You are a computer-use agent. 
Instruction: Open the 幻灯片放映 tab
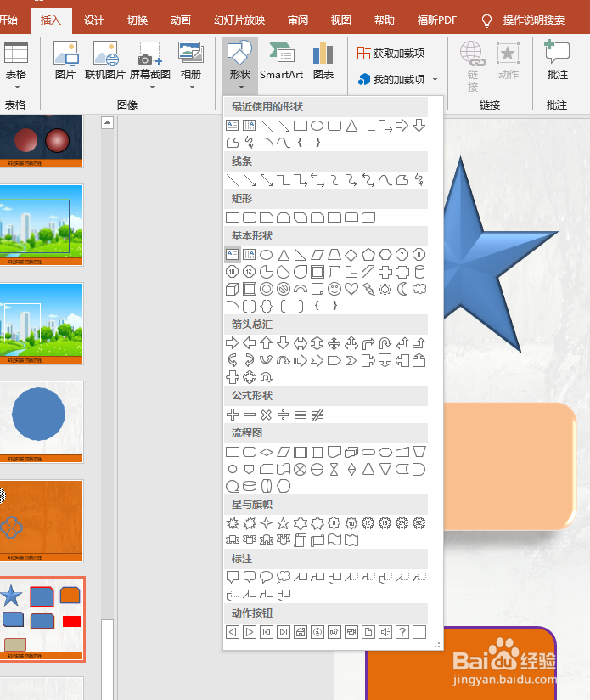coord(239,20)
